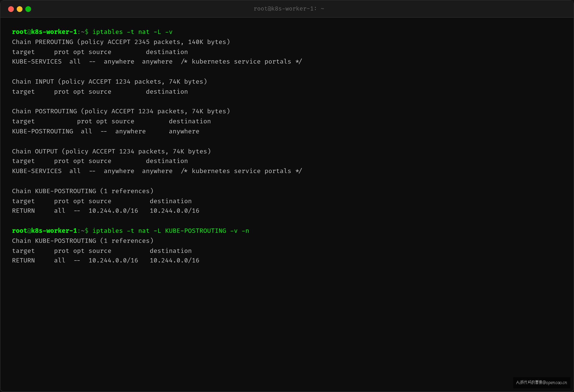574x392 pixels.
Task: Click the Chain PREROUTING policy line
Action: click(x=121, y=42)
